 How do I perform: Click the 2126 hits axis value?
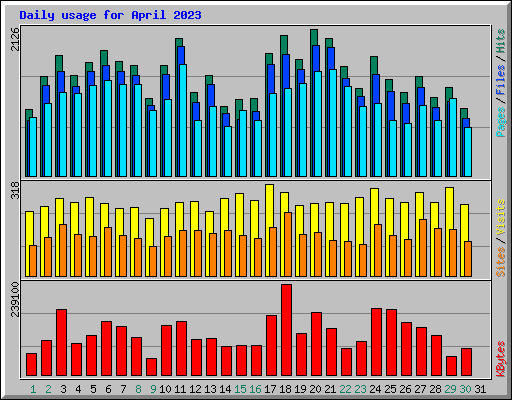click(15, 39)
